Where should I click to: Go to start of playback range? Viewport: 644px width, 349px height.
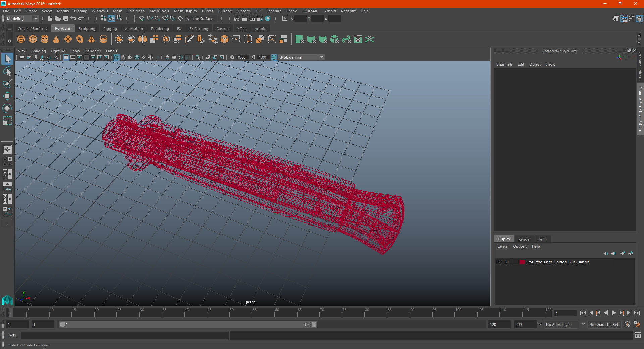tap(583, 313)
